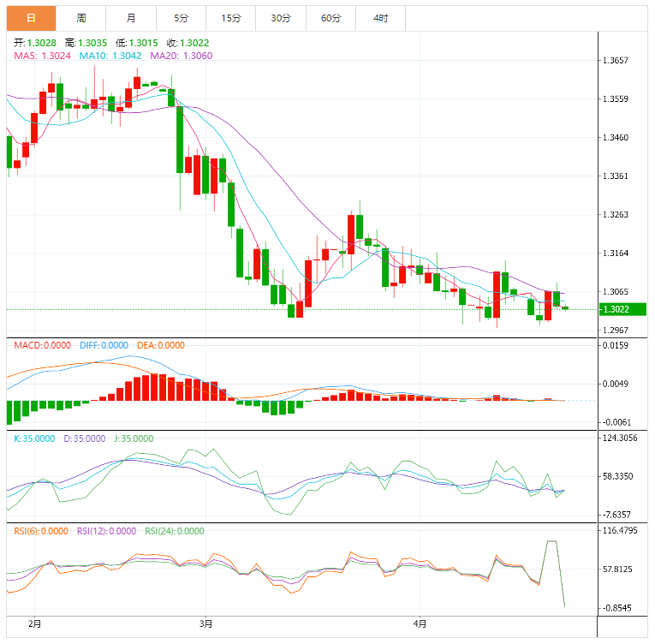Image resolution: width=655 pixels, height=644 pixels.
Task: Click the -7.6357 KDJ axis label
Action: [616, 515]
